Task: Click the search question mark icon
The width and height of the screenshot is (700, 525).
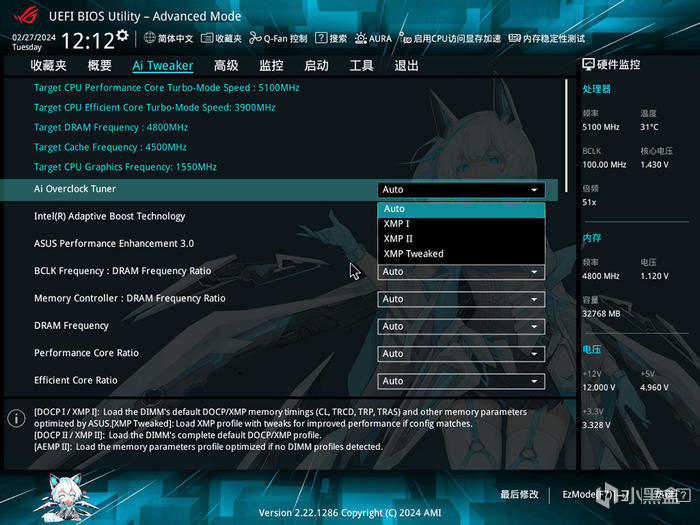Action: [x=321, y=38]
